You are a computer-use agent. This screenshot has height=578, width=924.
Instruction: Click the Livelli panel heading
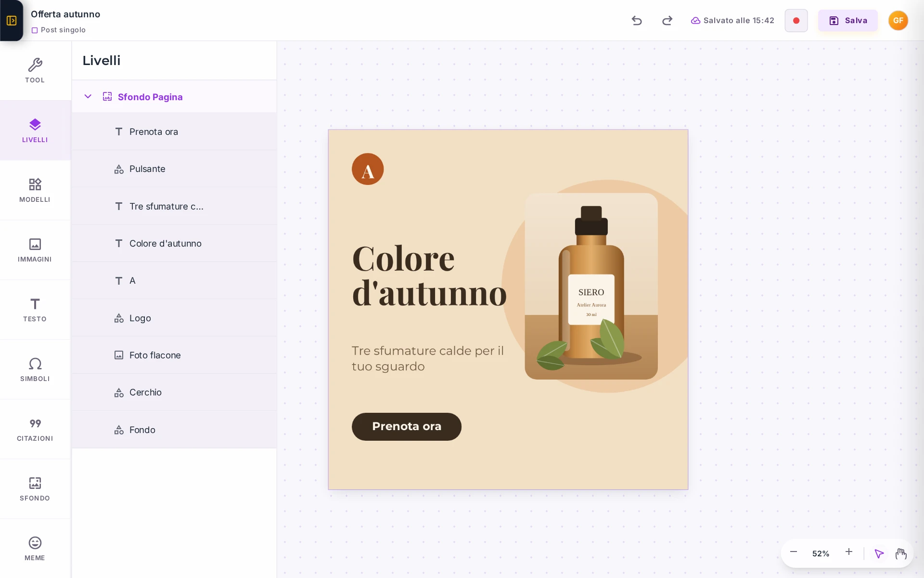point(102,60)
